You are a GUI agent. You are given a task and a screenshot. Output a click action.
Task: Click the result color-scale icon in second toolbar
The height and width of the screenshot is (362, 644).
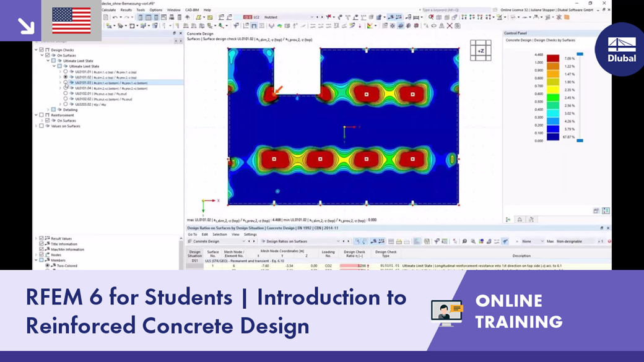point(370,26)
